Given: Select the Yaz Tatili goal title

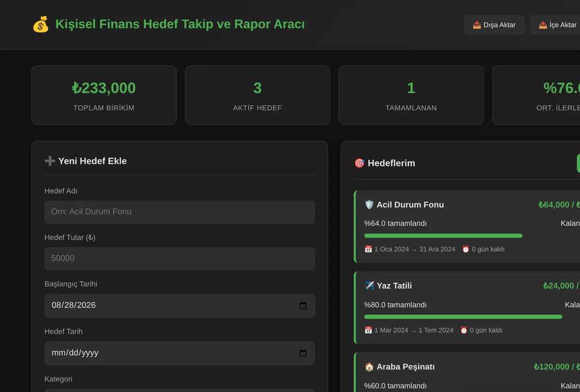Looking at the screenshot, I should pyautogui.click(x=394, y=286).
